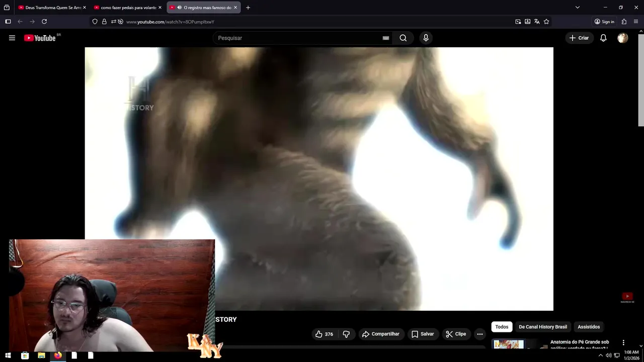Open YouTube notifications bell
Screen dimensions: 644x362
603,38
